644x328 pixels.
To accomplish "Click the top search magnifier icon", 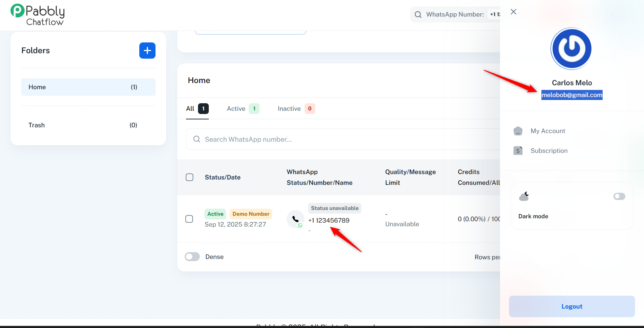I will (x=418, y=15).
